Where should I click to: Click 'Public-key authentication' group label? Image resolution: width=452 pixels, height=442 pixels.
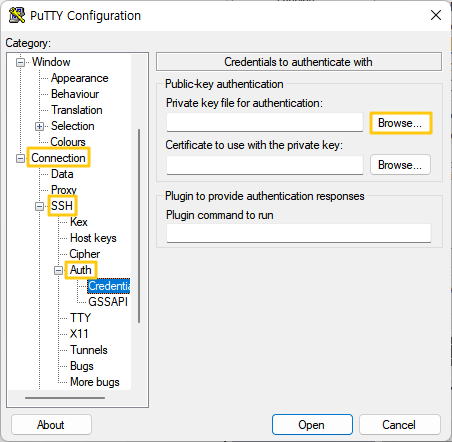224,84
